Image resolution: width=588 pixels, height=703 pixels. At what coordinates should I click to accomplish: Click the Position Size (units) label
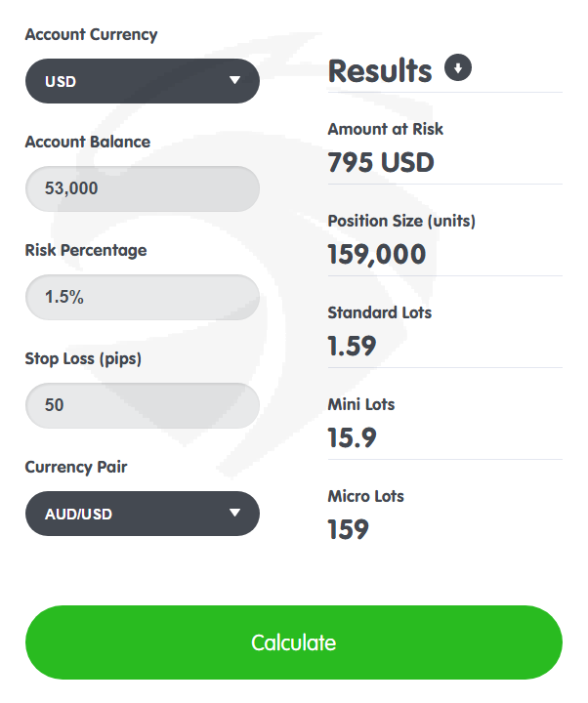point(401,221)
